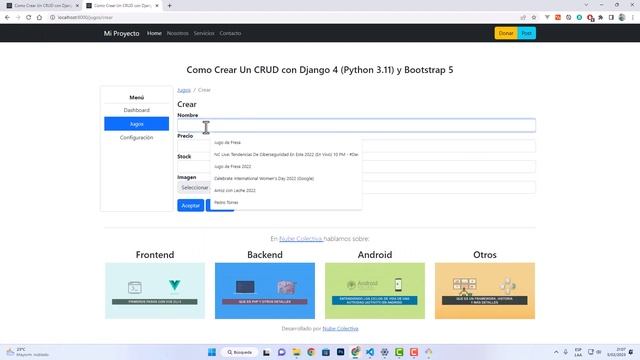Click the microphone icon in system tray
Image resolution: width=640 pixels, height=360 pixels.
pos(566,352)
